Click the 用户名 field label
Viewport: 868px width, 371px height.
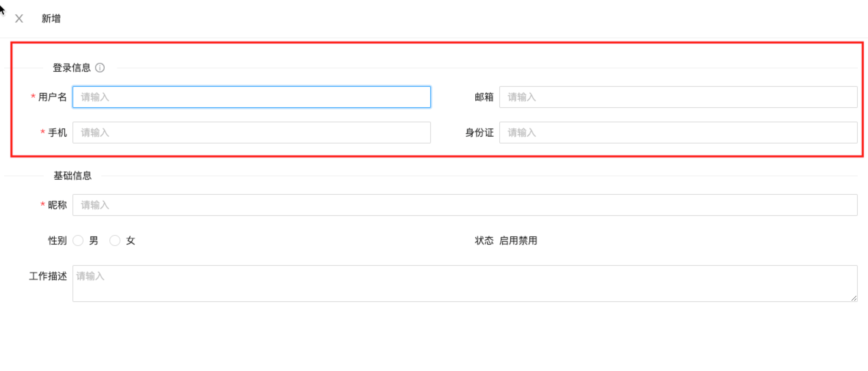click(x=52, y=97)
